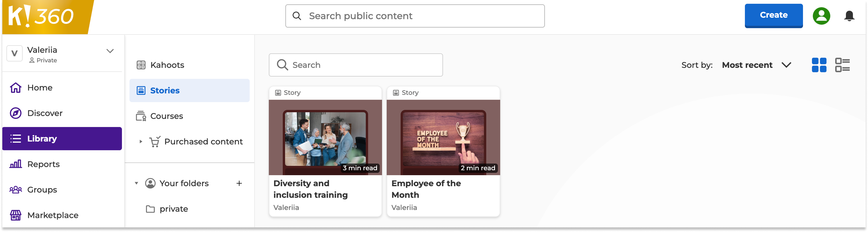Click the Search public content field
The image size is (868, 232).
(415, 16)
